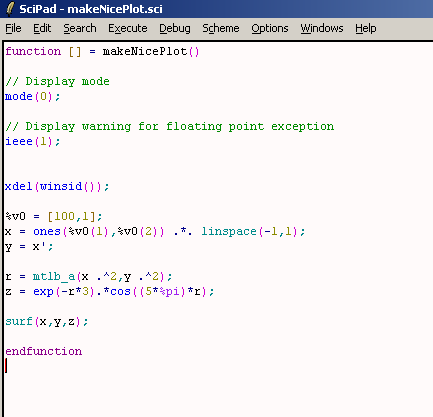Image resolution: width=433 pixels, height=417 pixels.
Task: Place cursor on 'mode(0);' line
Action: [33, 97]
